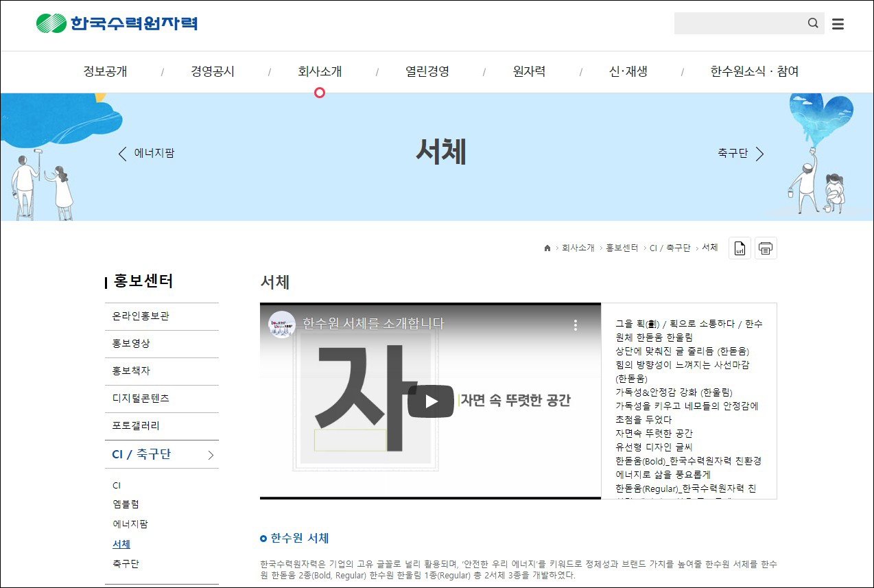This screenshot has height=588, width=874.
Task: Select 홍보영상 in sidebar
Action: [x=162, y=344]
